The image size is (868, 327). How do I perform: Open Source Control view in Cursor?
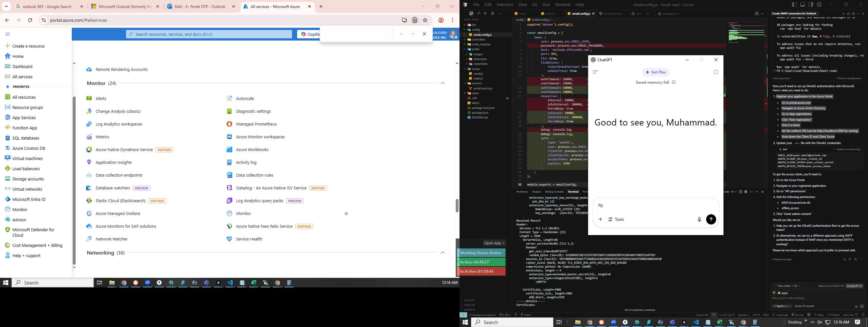coord(485,13)
